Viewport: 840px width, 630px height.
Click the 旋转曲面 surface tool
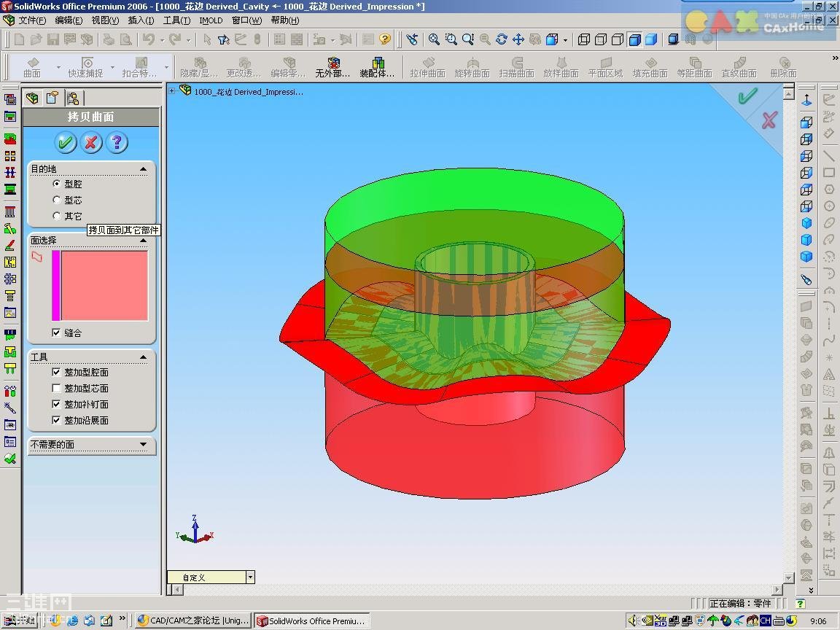[x=472, y=68]
